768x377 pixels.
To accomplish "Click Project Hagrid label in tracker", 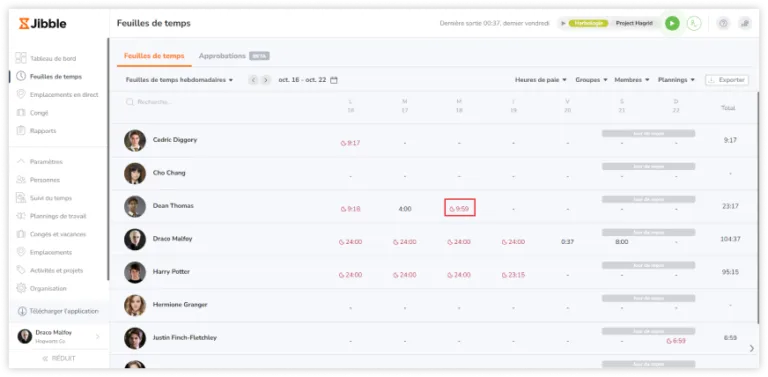I will click(x=634, y=23).
